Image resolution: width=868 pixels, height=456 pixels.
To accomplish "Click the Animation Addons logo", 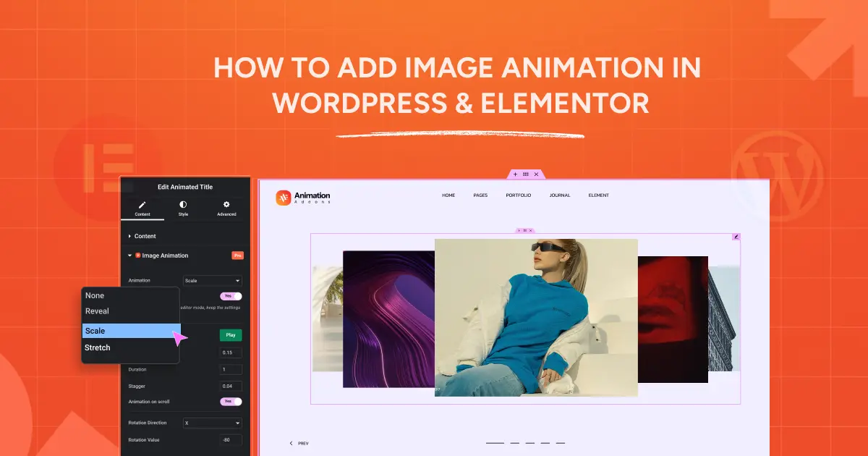I will pos(302,196).
